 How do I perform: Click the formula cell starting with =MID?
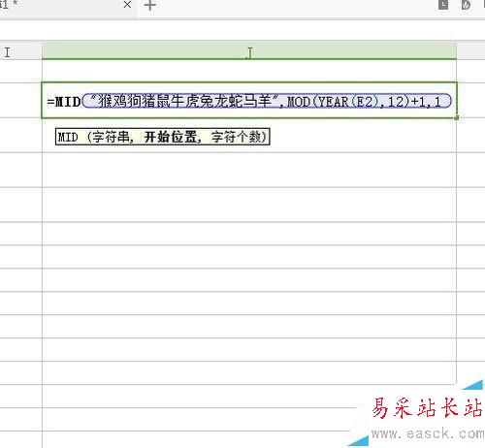249,101
